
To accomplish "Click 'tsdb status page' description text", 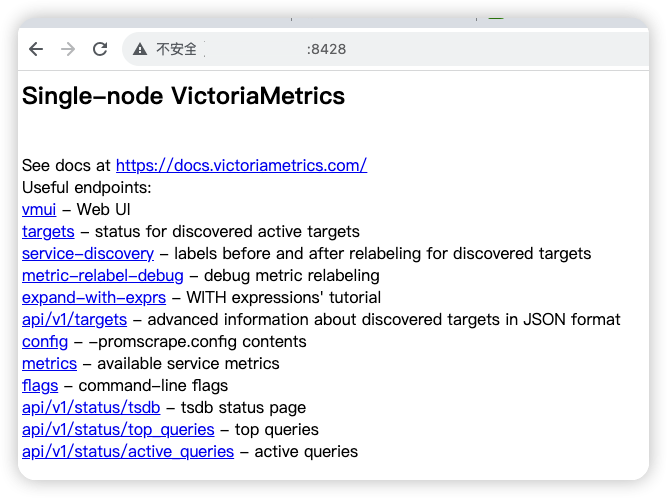I will (243, 408).
